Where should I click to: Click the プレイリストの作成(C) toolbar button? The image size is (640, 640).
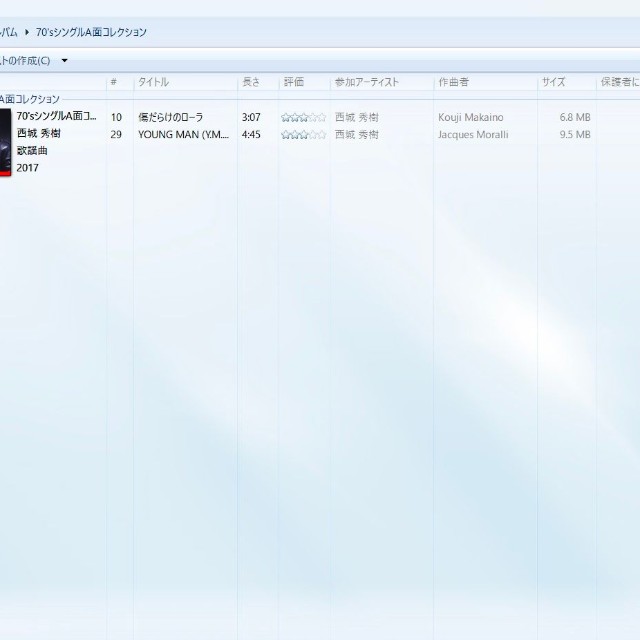click(x=25, y=61)
